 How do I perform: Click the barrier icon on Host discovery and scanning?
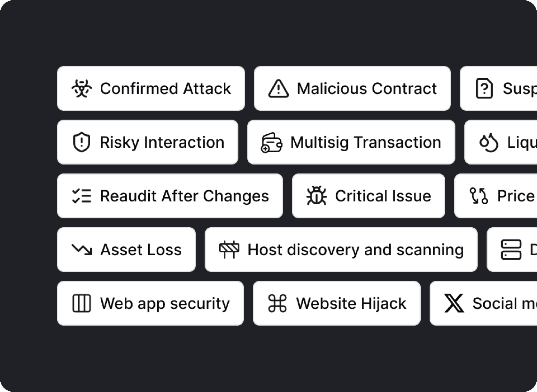[x=230, y=249]
